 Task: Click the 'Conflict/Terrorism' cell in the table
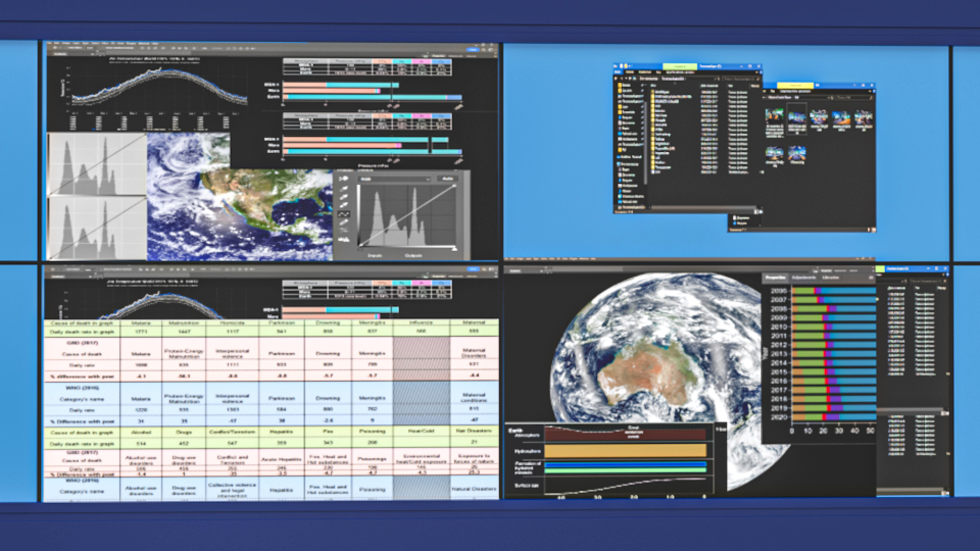click(x=232, y=432)
